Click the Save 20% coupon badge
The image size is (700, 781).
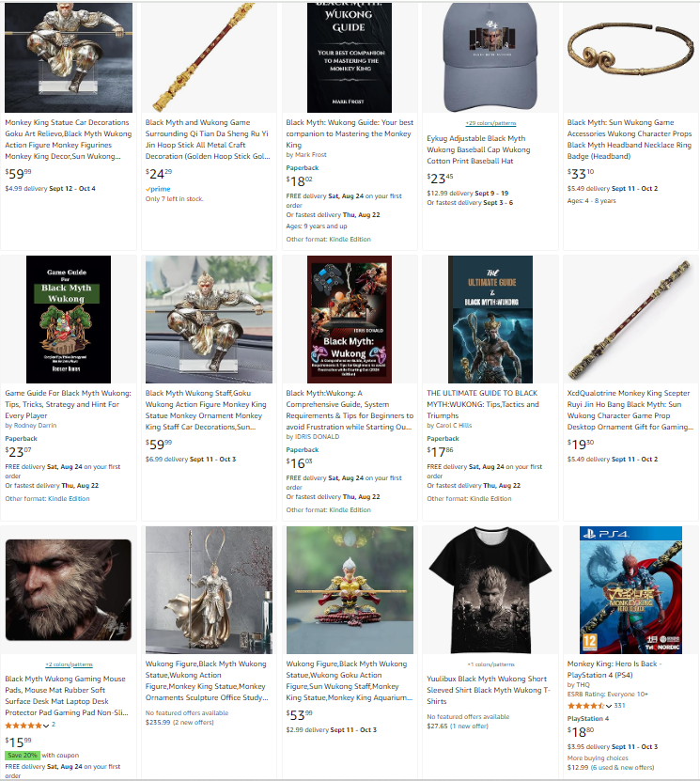pos(23,755)
